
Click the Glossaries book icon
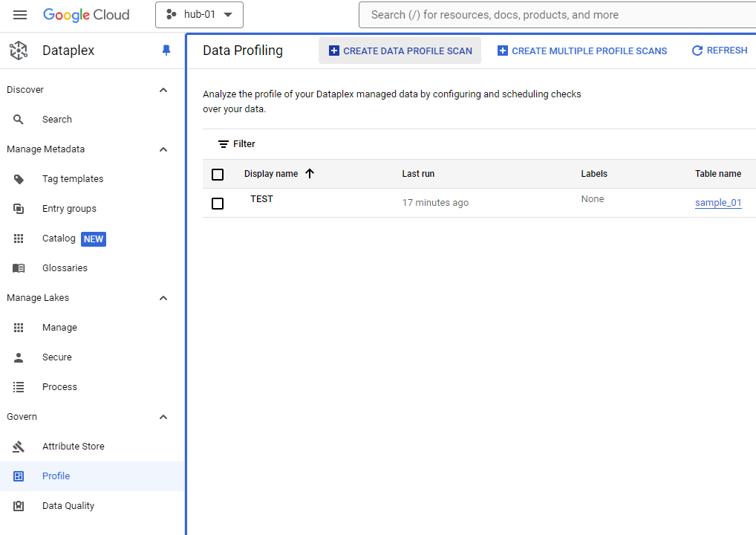pos(19,268)
